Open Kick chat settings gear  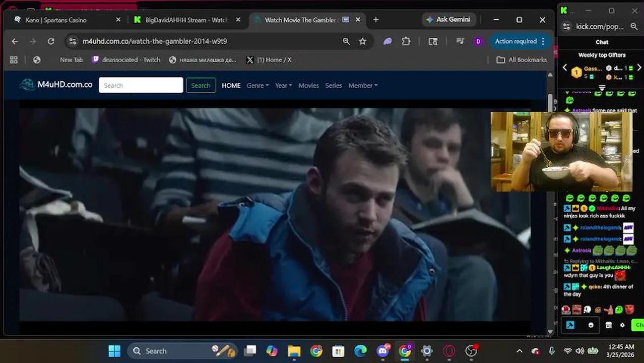point(622,325)
